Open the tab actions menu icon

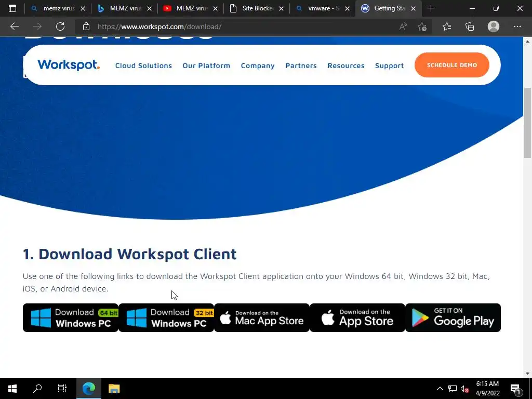(x=12, y=8)
